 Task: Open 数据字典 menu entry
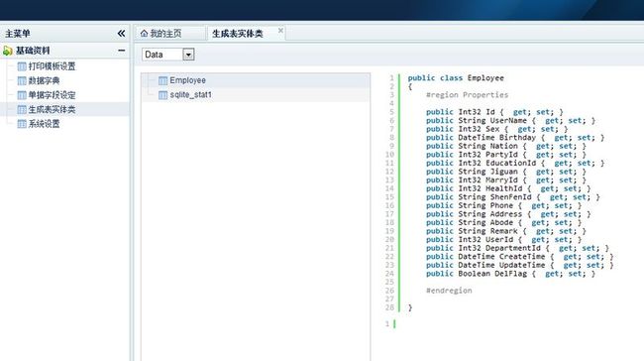click(x=44, y=80)
